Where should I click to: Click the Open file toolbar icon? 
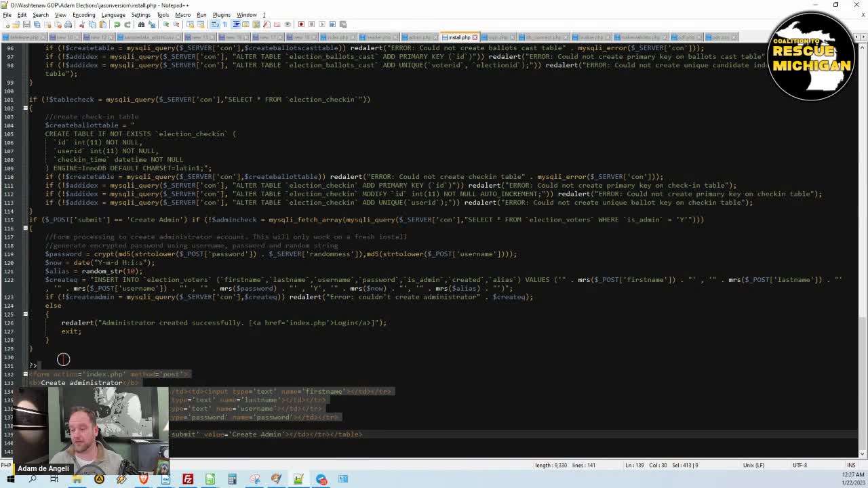[16, 24]
